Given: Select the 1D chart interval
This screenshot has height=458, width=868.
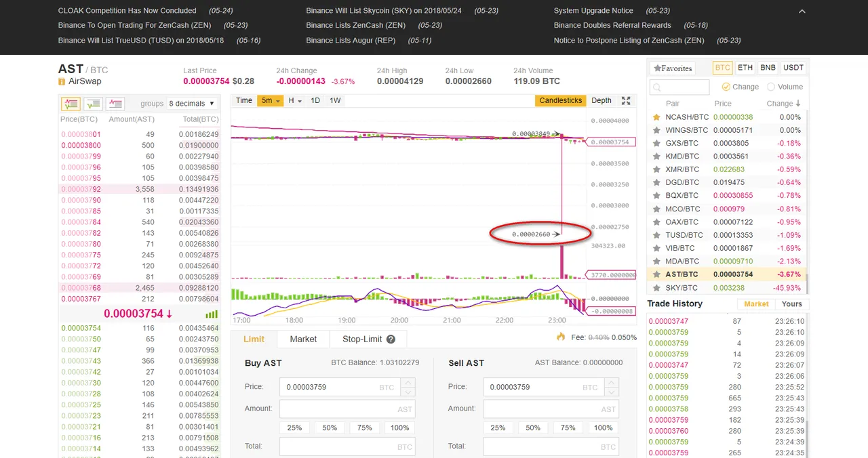Looking at the screenshot, I should (315, 100).
